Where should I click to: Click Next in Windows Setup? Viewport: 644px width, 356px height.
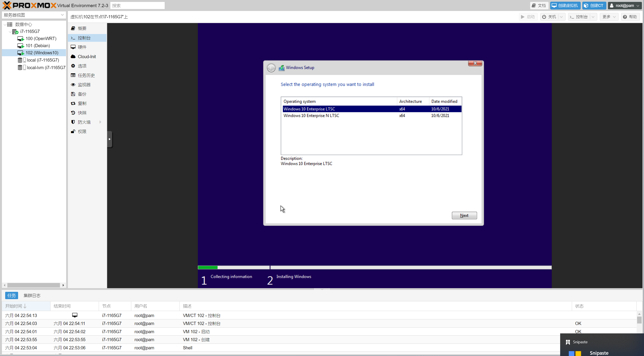(x=464, y=215)
